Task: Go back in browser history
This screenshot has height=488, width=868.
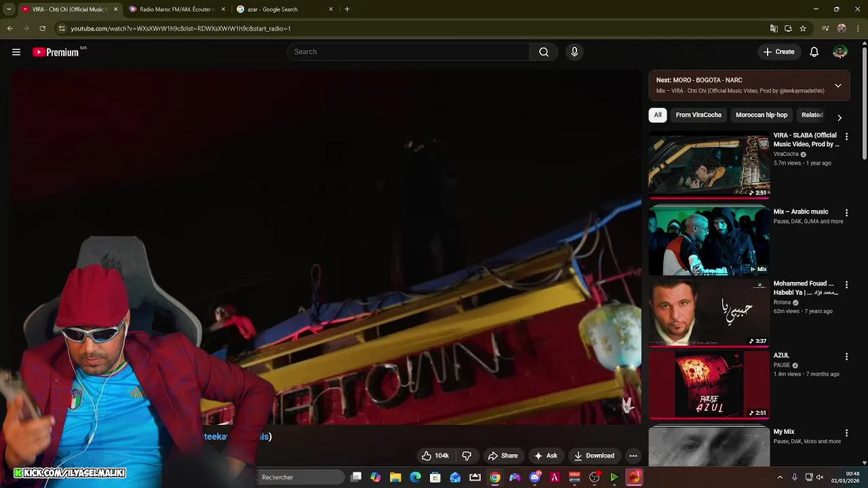Action: click(x=9, y=28)
